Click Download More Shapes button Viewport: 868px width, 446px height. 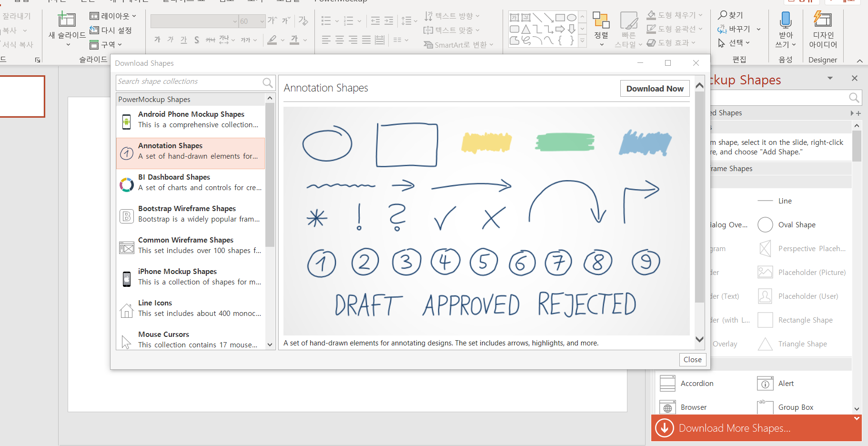tap(756, 428)
